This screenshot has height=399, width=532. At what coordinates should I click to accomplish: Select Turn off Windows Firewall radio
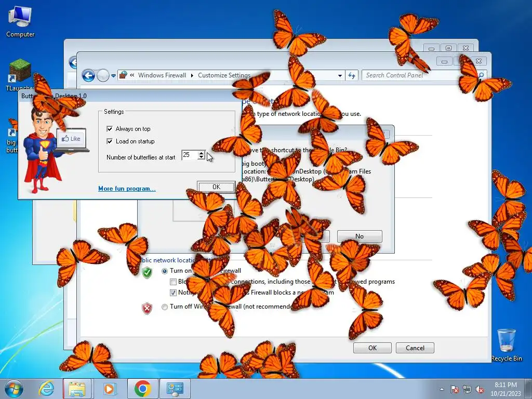coord(165,307)
